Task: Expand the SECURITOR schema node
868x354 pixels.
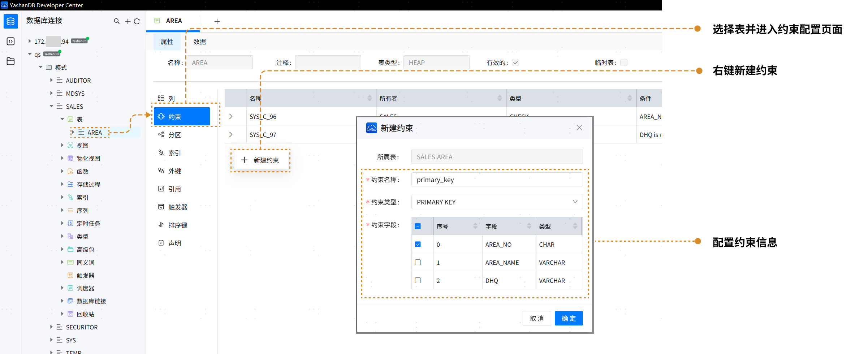Action: tap(51, 327)
